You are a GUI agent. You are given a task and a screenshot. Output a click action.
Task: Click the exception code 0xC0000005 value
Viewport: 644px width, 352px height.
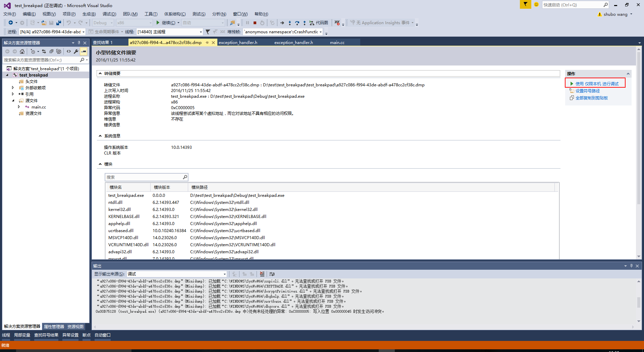tap(183, 108)
